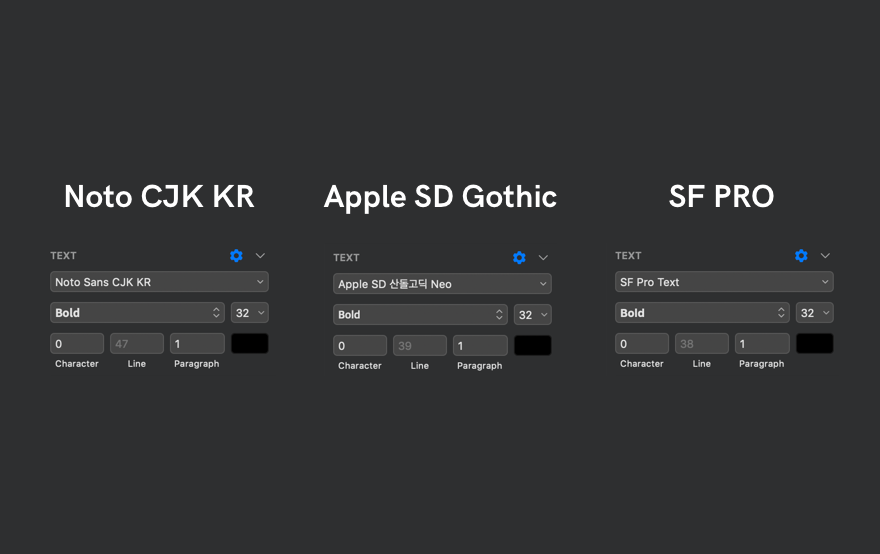The height and width of the screenshot is (554, 880).
Task: Click the gear icon in Noto CJK KR panel
Action: (x=236, y=256)
